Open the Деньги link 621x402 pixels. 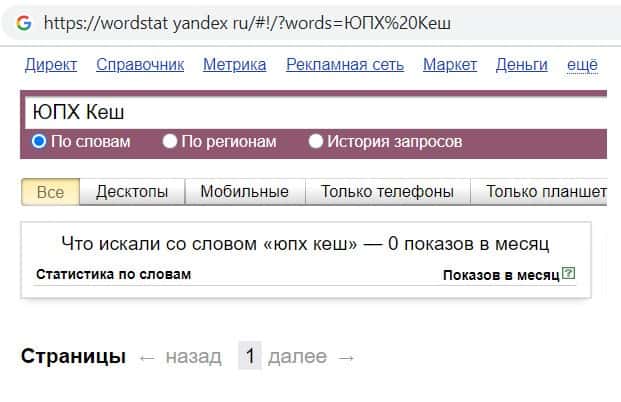coord(522,65)
